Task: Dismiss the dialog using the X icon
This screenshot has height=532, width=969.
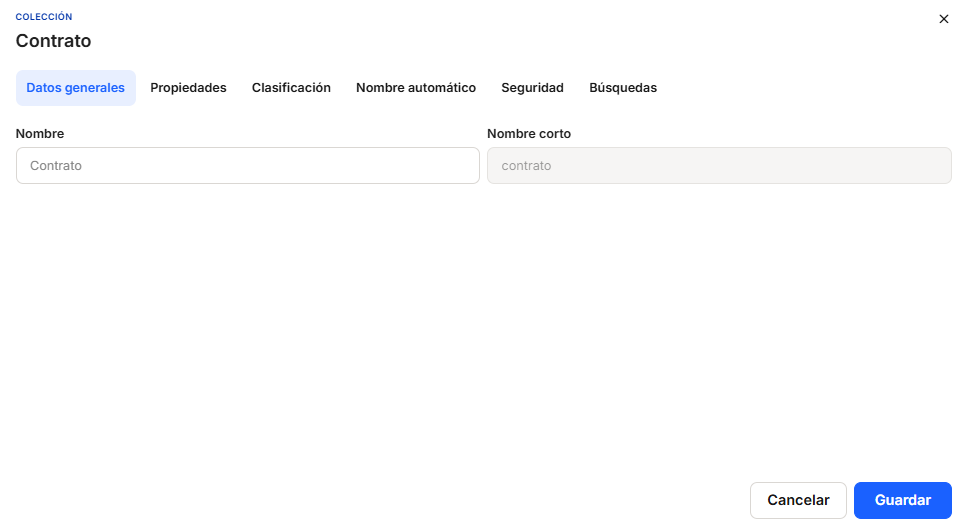Action: (943, 19)
